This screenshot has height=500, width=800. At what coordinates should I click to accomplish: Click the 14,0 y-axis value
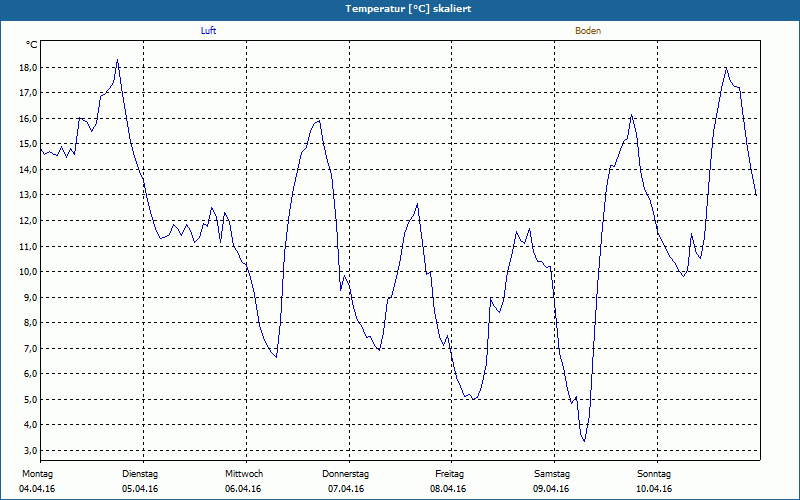point(30,169)
